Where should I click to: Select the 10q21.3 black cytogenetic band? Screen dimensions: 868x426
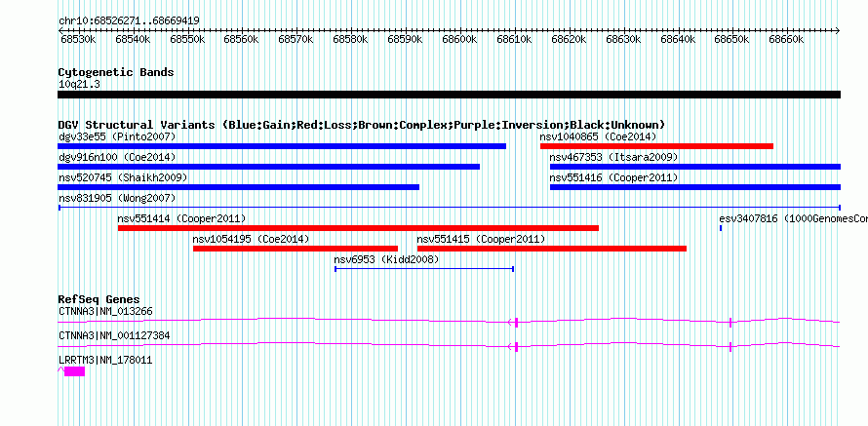(449, 95)
